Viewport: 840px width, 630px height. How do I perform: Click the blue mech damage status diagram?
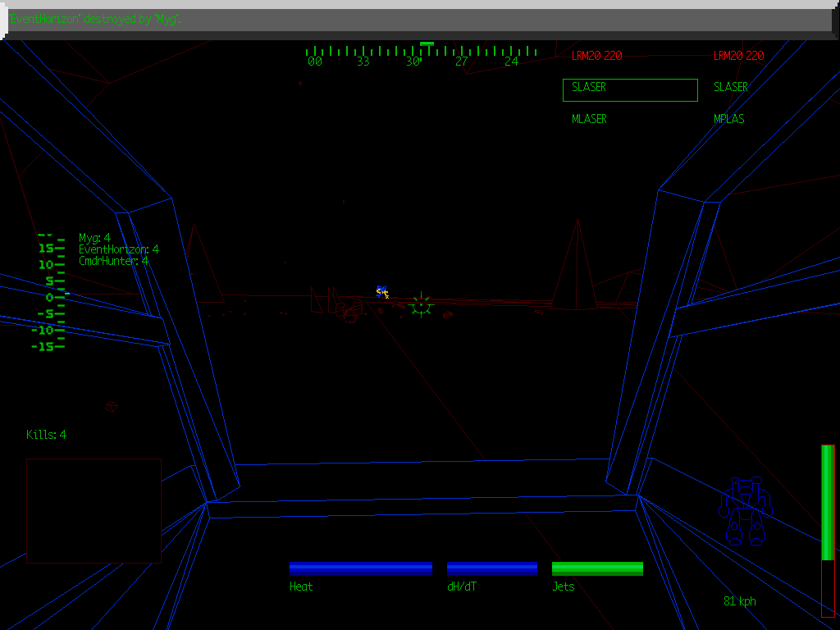click(x=745, y=511)
